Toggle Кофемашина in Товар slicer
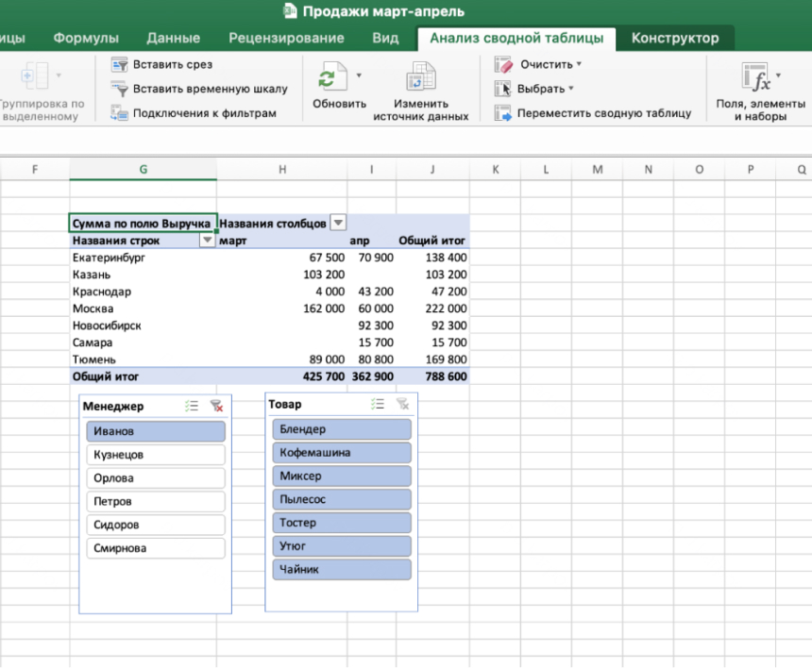 click(x=342, y=453)
